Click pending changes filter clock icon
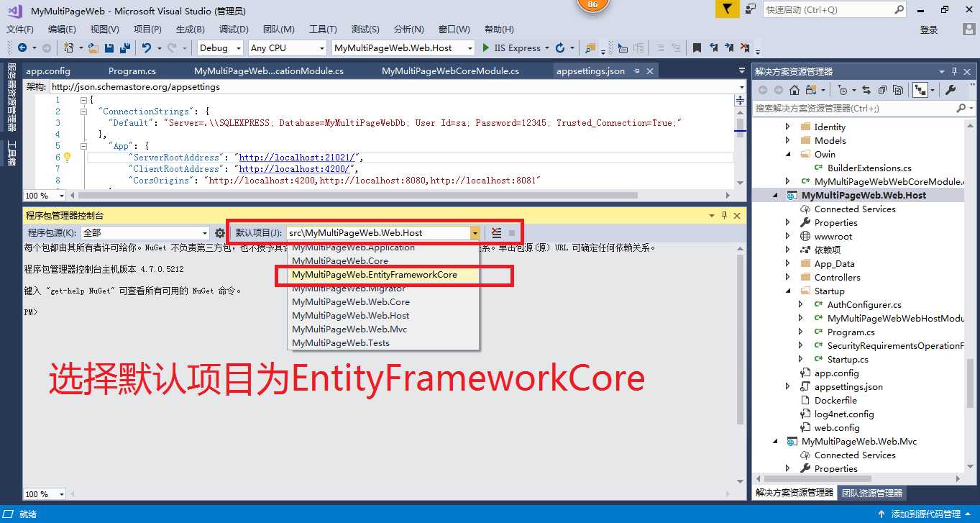The height and width of the screenshot is (523, 980). click(x=843, y=90)
